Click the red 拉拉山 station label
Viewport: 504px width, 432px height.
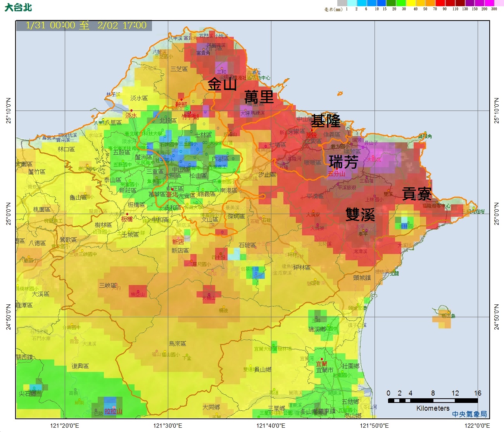[113, 411]
